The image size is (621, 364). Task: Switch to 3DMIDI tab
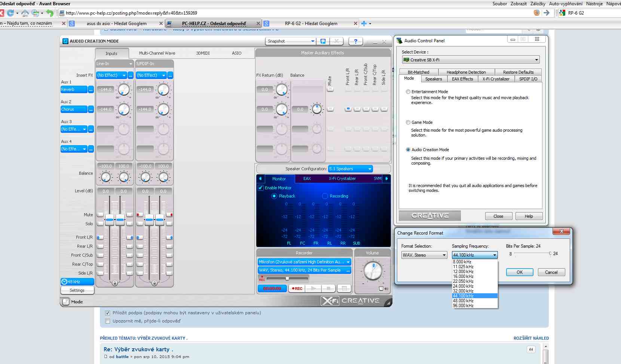click(x=203, y=53)
